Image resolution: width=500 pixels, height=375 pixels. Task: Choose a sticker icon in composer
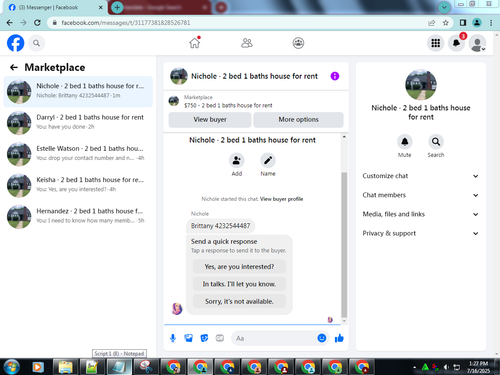(x=204, y=338)
